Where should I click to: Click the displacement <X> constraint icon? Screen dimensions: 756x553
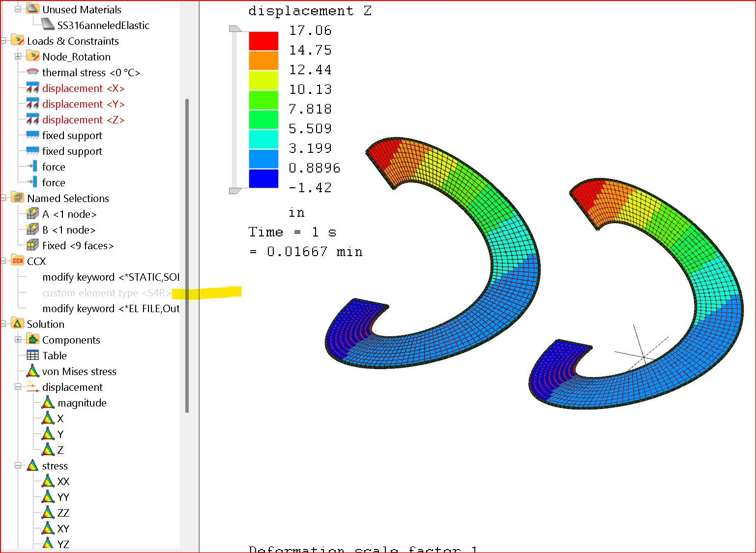(x=32, y=88)
